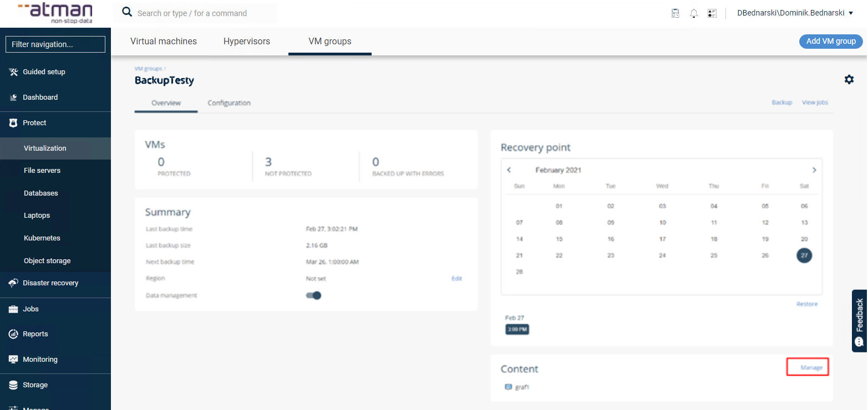Image resolution: width=868 pixels, height=410 pixels.
Task: Go to previous month in calendar
Action: tap(509, 170)
